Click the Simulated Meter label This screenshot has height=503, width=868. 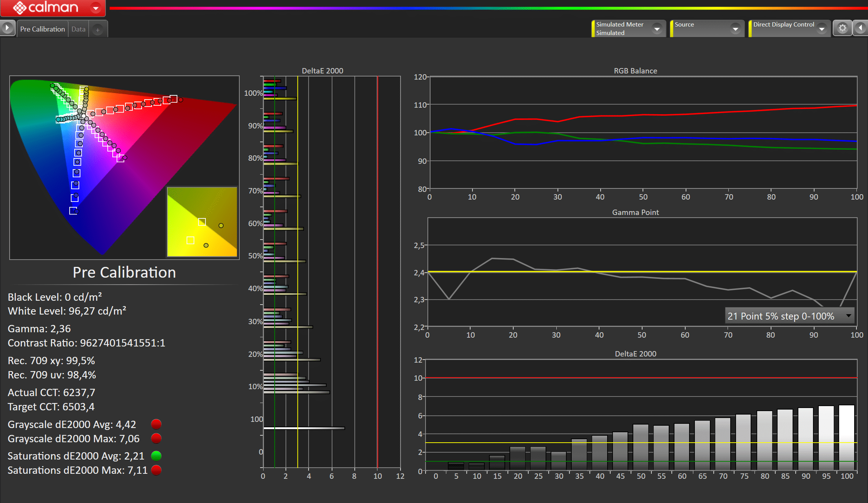(x=619, y=24)
